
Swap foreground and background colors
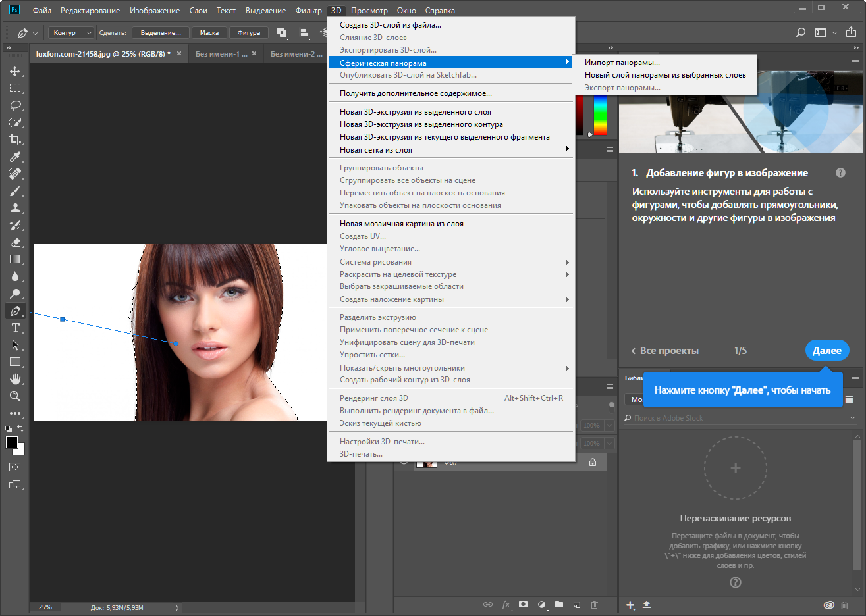coord(20,428)
